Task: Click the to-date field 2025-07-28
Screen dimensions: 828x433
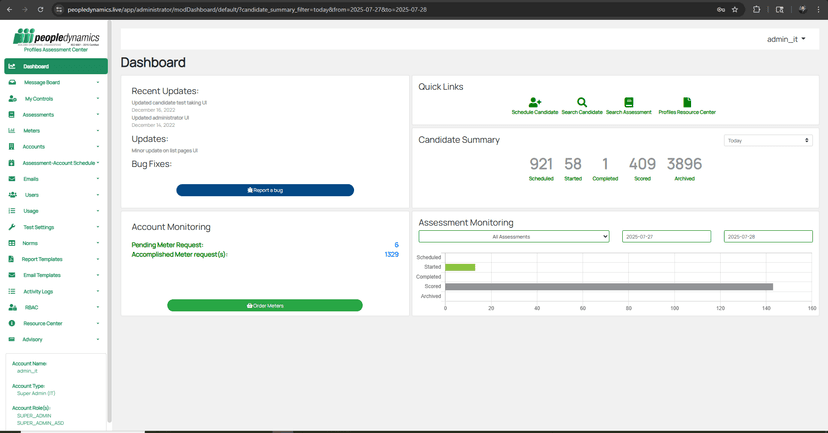Action: (768, 237)
